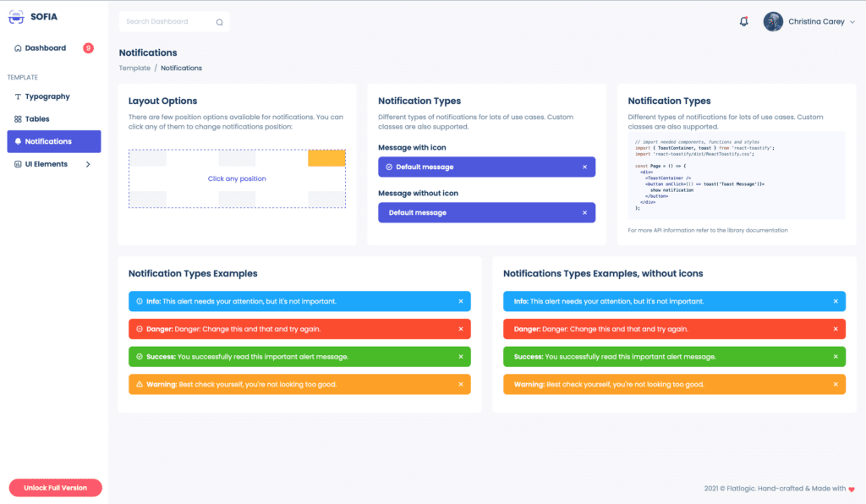Close the Default message with icon
866x504 pixels.
[585, 167]
